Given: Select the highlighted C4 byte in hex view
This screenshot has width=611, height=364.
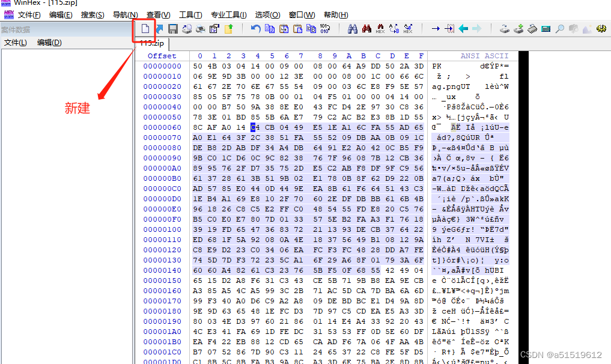Looking at the screenshot, I should pos(255,127).
